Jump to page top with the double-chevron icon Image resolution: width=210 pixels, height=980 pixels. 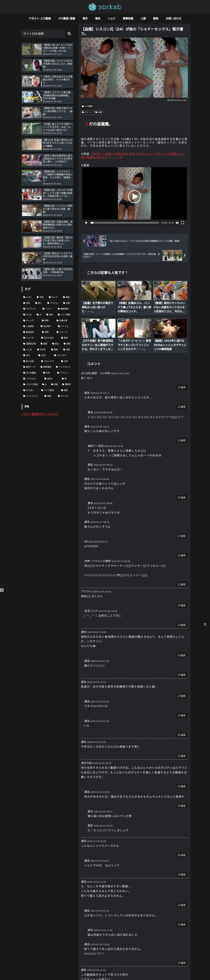tap(205, 624)
